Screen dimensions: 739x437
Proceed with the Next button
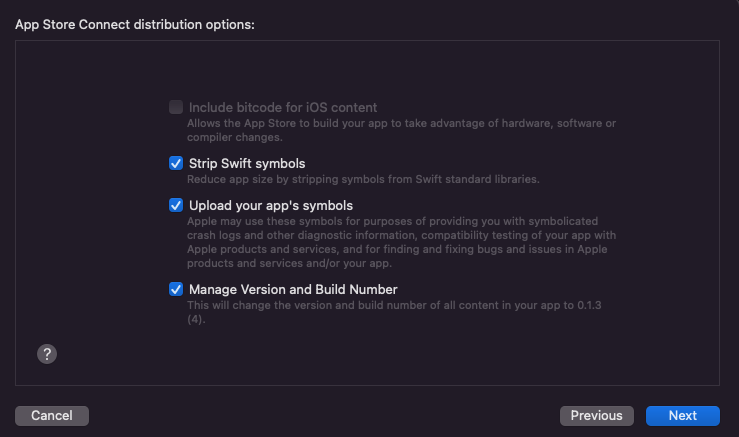tap(683, 415)
